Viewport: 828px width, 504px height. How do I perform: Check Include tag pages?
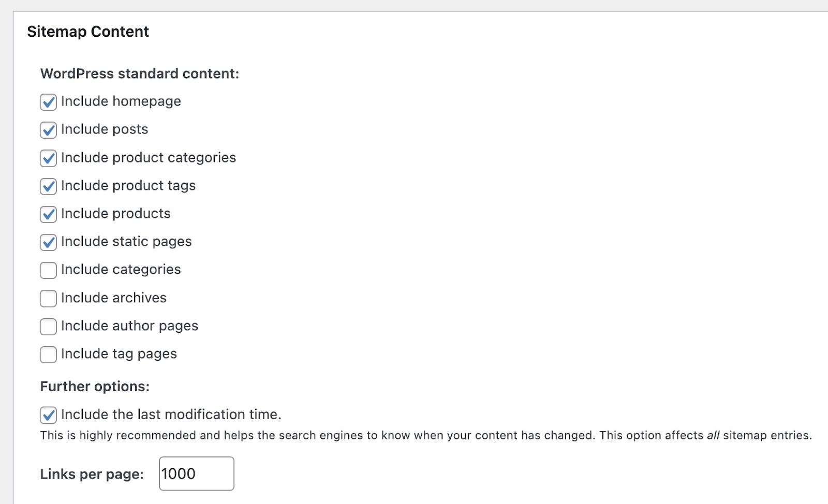coord(48,355)
